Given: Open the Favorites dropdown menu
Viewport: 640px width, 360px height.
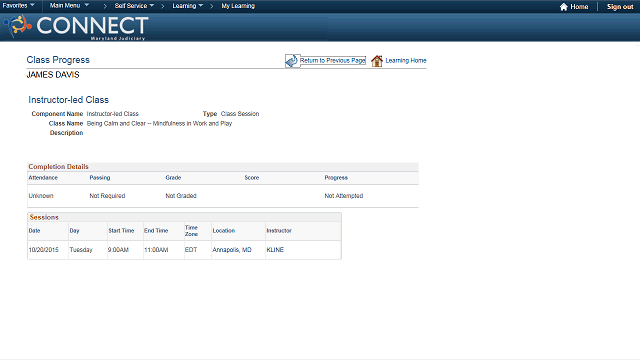Looking at the screenshot, I should pyautogui.click(x=18, y=6).
